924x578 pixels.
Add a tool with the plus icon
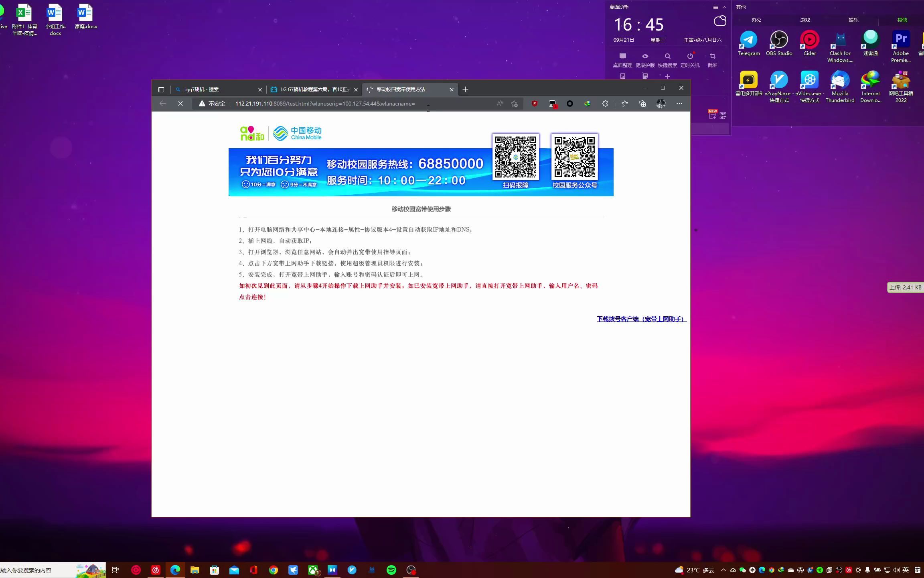(667, 76)
